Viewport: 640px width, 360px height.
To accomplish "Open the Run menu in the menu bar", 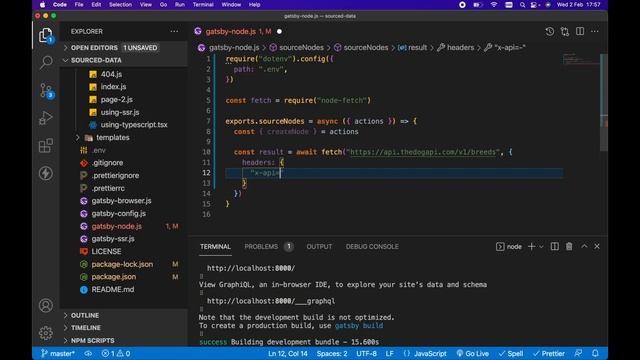I will pyautogui.click(x=180, y=5).
